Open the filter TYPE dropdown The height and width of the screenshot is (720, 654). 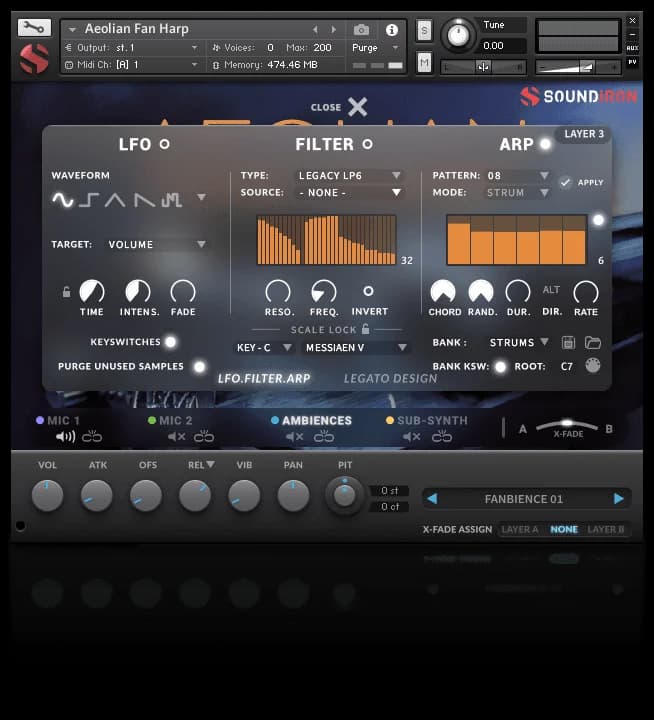(x=350, y=176)
